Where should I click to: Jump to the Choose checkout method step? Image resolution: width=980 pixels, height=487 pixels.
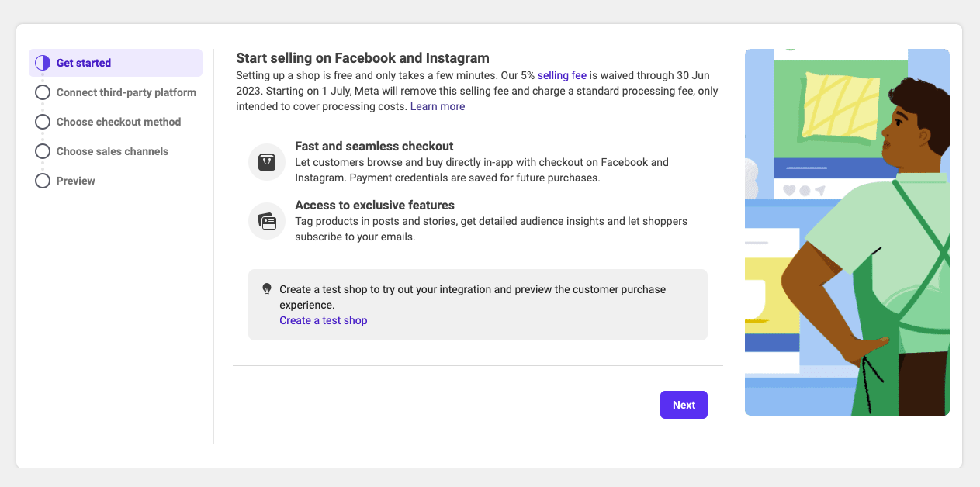(x=118, y=122)
